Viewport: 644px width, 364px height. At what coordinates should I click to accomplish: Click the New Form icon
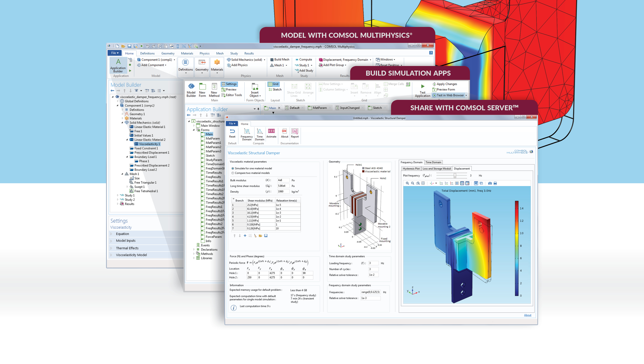202,90
